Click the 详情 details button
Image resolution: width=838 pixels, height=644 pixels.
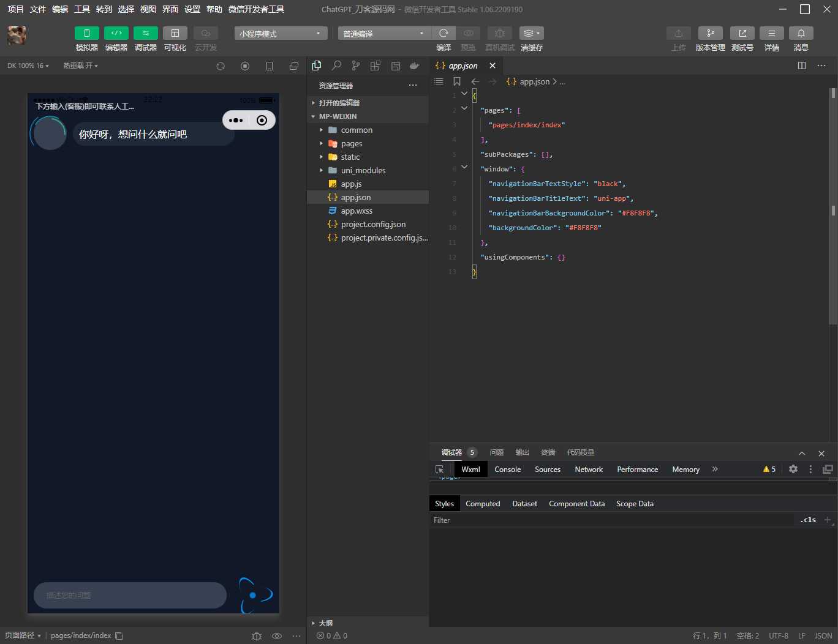coord(771,33)
